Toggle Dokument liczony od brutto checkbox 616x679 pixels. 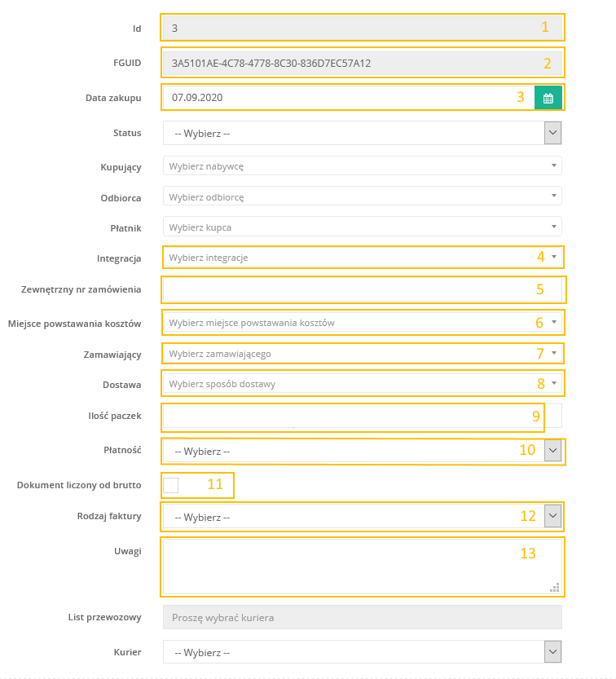coord(170,485)
